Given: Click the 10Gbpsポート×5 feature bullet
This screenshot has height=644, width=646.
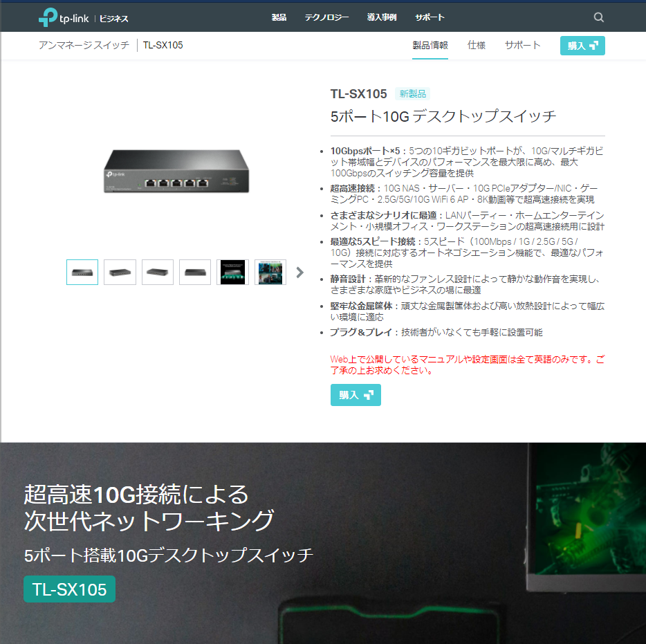Looking at the screenshot, I should coord(467,162).
